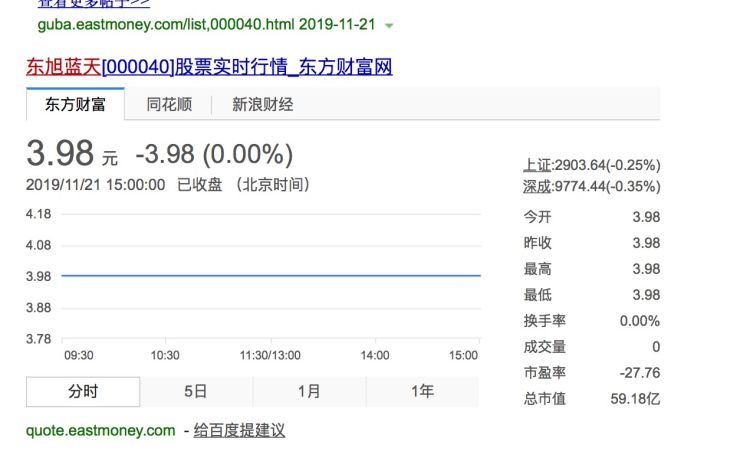
Task: Click the quote.eastmoney.com source URL
Action: [x=100, y=430]
